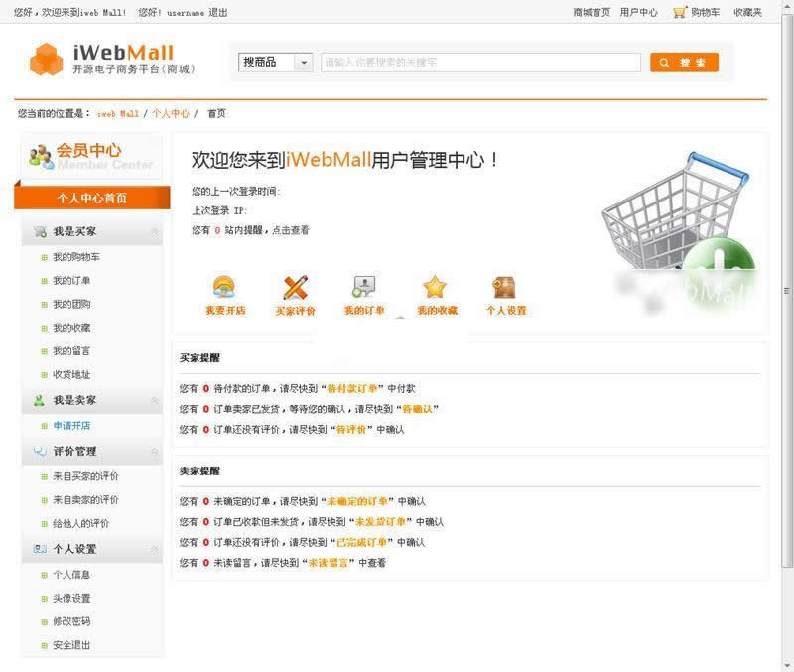Click the 个人设置 sidebar section icon
The image size is (794, 672).
tap(40, 549)
